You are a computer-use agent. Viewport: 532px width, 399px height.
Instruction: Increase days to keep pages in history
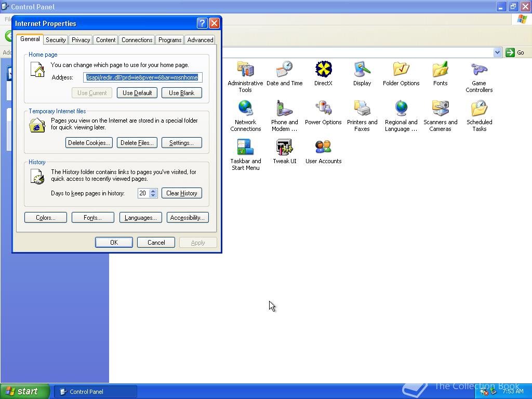pos(153,191)
